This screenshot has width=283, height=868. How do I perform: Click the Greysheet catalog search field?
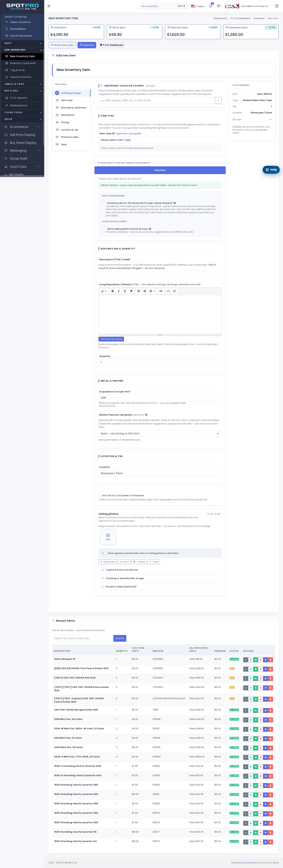[x=157, y=100]
